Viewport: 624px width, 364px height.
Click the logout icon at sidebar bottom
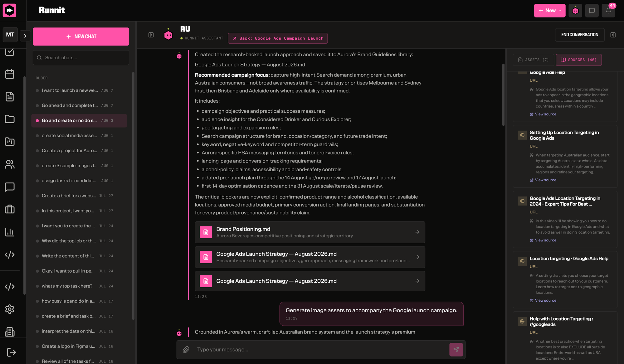(11, 352)
